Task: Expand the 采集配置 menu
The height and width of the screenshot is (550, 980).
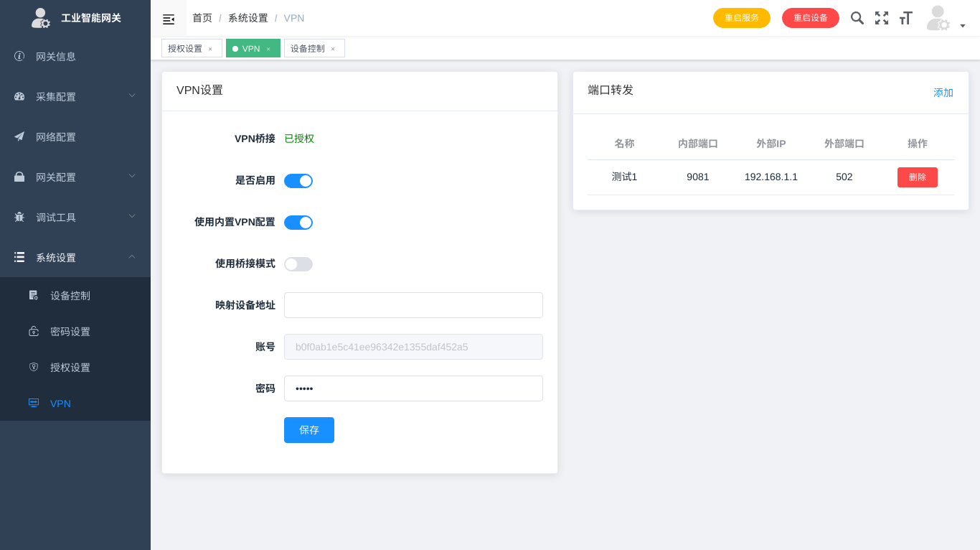Action: 75,96
